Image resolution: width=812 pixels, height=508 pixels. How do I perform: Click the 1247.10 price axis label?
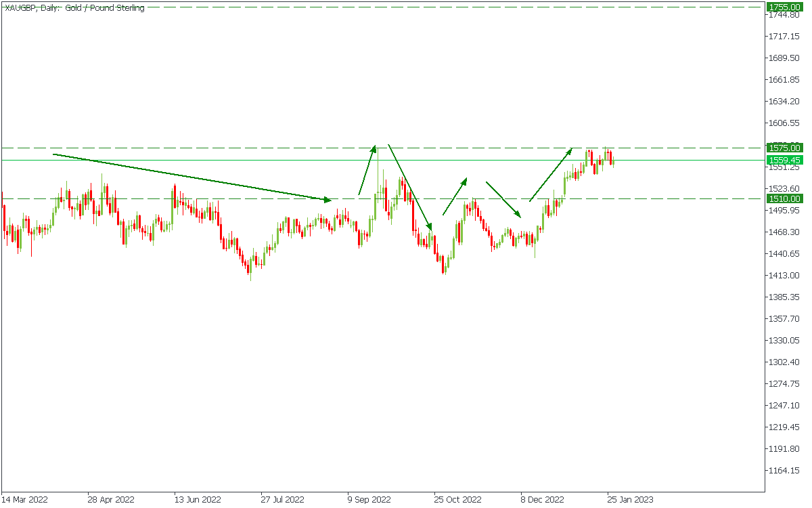coord(784,406)
